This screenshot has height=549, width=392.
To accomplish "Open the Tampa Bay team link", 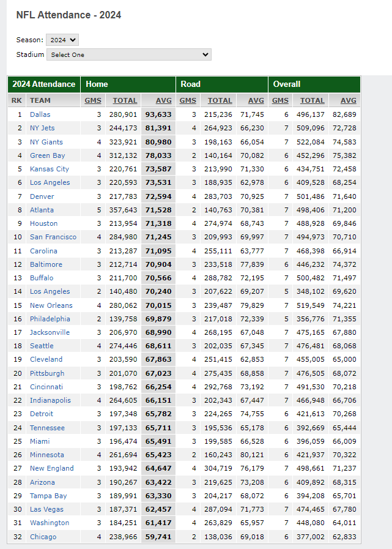I will pyautogui.click(x=48, y=496).
